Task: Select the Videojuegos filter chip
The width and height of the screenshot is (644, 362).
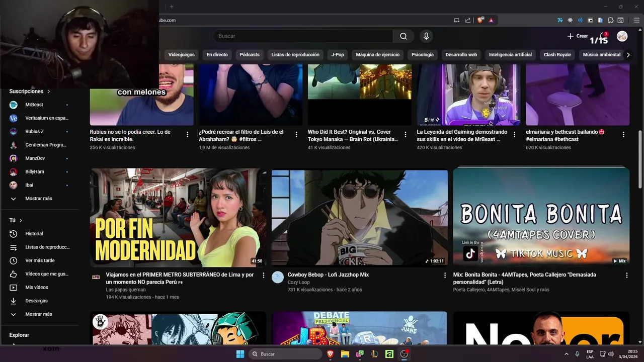Action: click(181, 55)
